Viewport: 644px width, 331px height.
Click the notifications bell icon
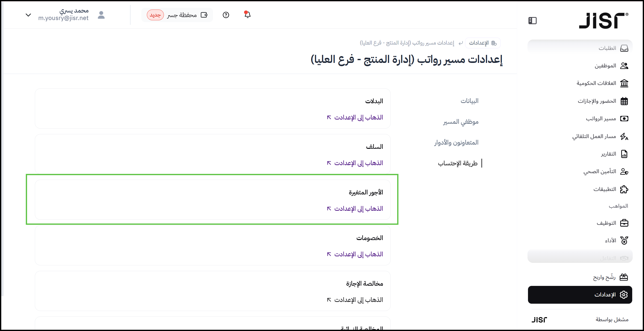tap(247, 15)
